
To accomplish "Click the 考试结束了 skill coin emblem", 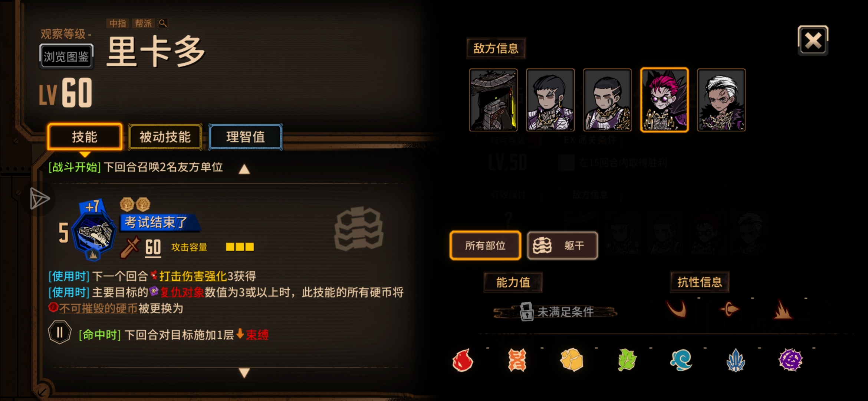I will tap(93, 231).
